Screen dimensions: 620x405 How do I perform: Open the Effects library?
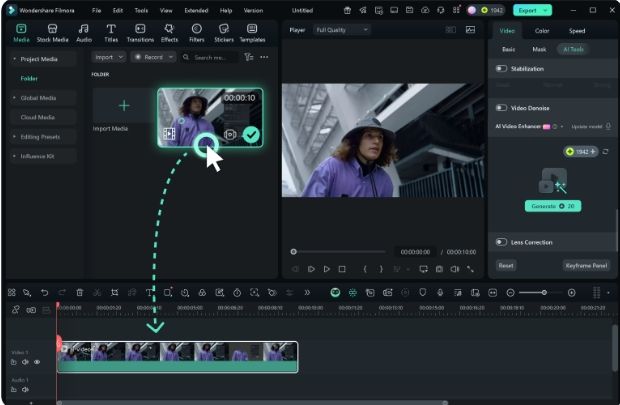(x=168, y=32)
